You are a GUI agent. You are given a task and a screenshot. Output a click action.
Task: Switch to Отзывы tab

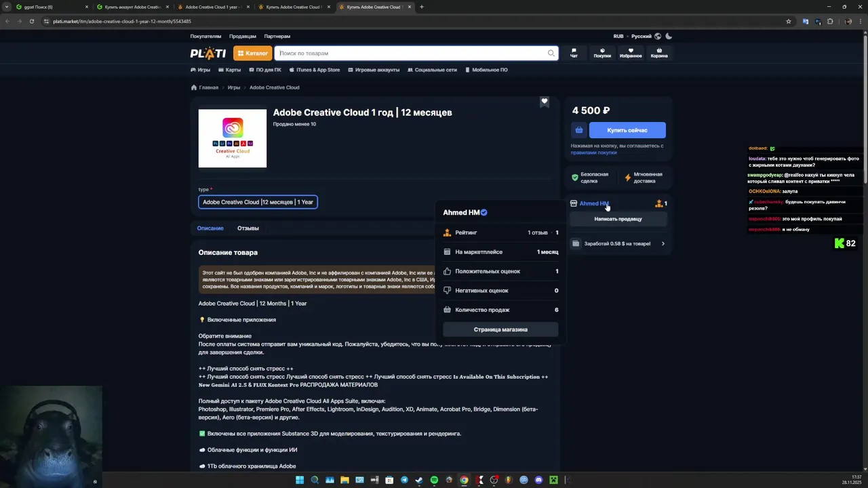pos(248,228)
